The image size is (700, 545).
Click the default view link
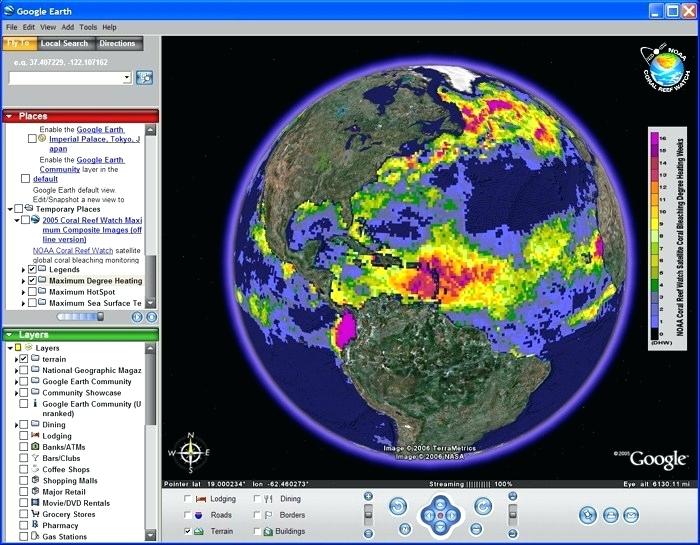(45, 179)
